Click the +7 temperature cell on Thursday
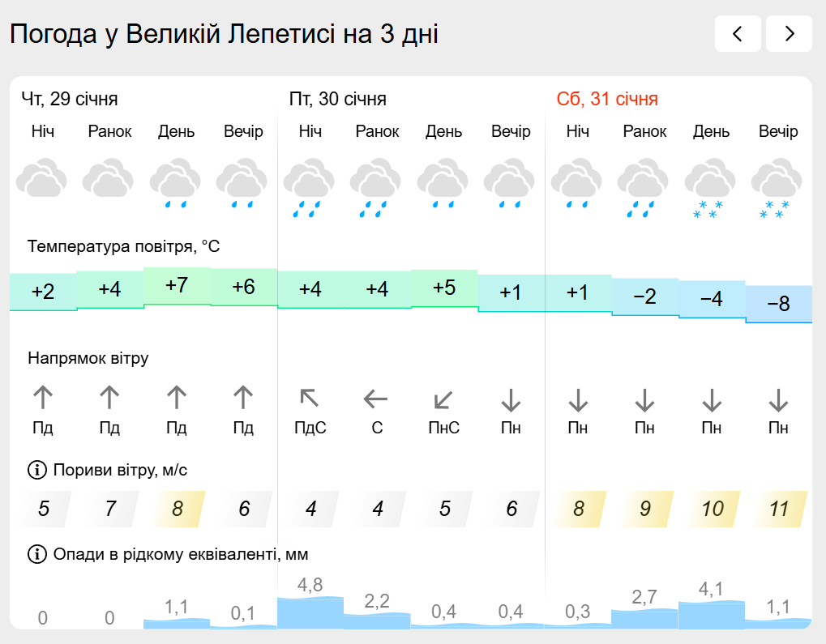826x644 pixels. click(x=176, y=286)
